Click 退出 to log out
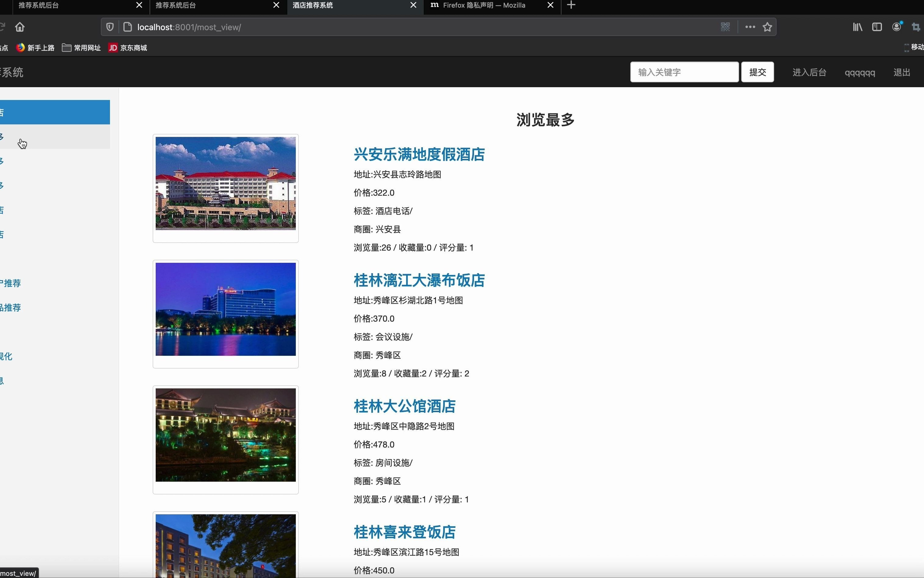Image resolution: width=924 pixels, height=578 pixels. pos(902,72)
